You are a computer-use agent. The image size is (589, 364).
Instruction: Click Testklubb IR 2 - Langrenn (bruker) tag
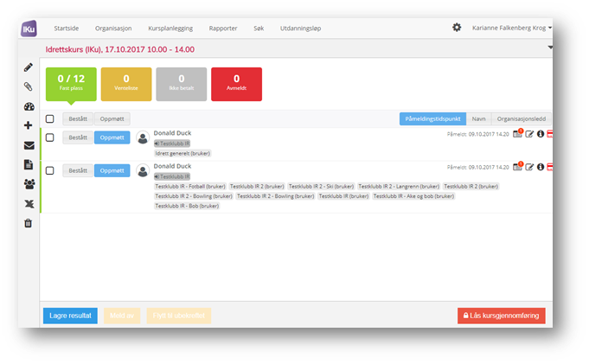(x=399, y=186)
